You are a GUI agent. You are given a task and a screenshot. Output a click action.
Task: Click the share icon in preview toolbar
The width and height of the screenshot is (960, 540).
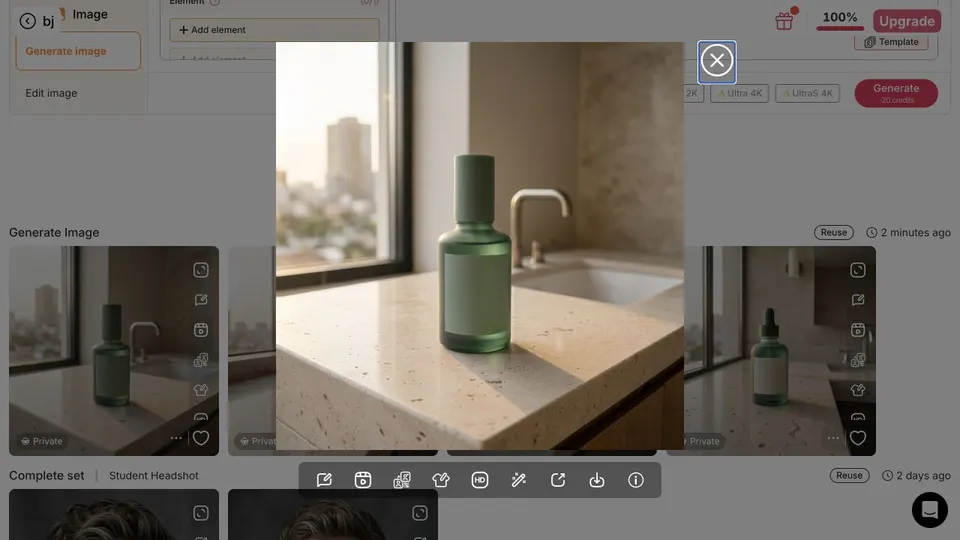558,480
